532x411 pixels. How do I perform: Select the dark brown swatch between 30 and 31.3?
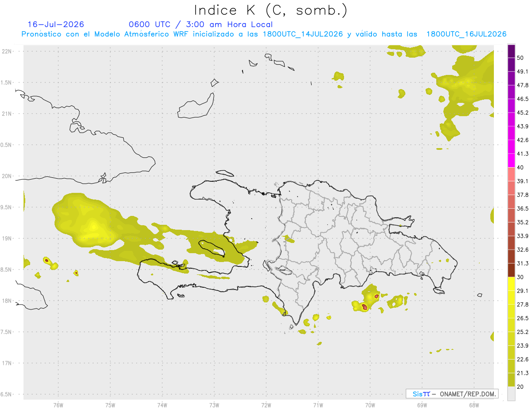coord(511,270)
